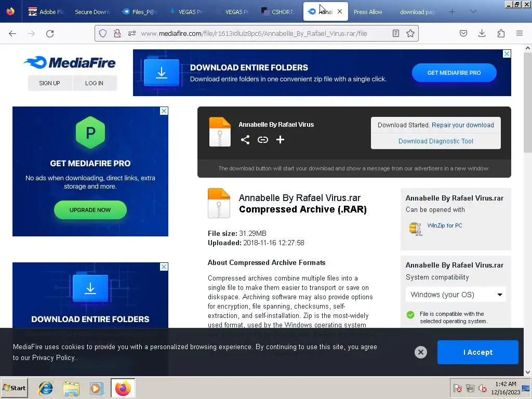Viewport: 532px width, 399px height.
Task: Click the forward navigation arrow
Action: point(31,33)
